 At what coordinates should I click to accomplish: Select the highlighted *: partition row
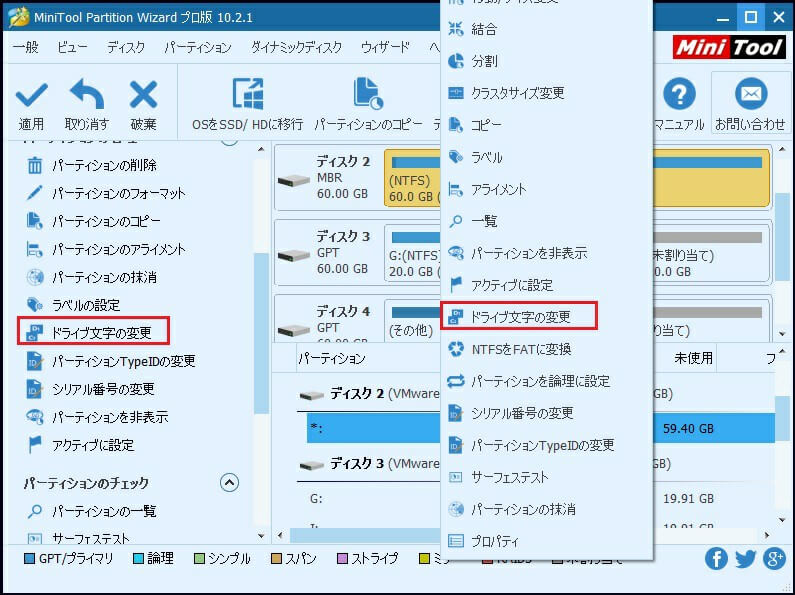tap(540, 428)
